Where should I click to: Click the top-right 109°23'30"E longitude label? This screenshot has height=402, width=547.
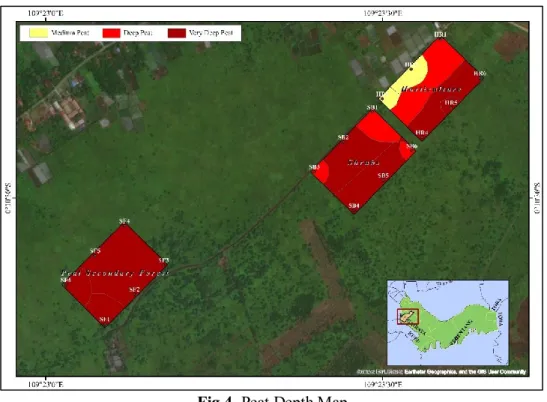tap(383, 14)
